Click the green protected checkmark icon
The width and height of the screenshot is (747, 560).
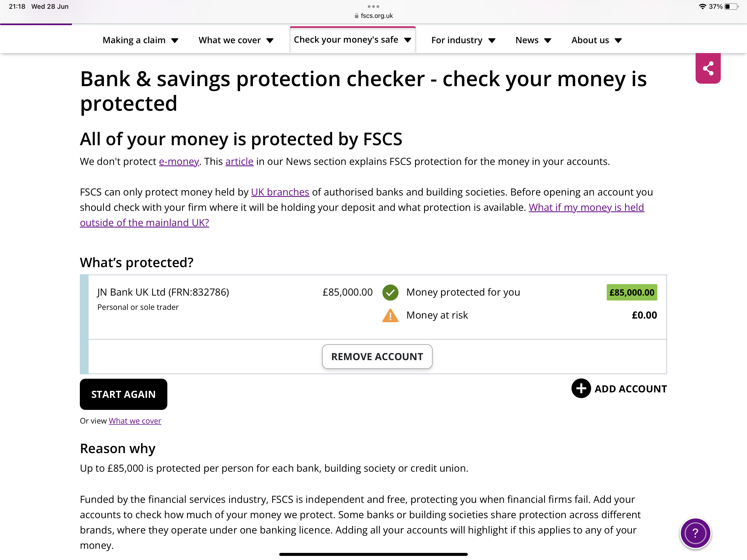point(390,293)
